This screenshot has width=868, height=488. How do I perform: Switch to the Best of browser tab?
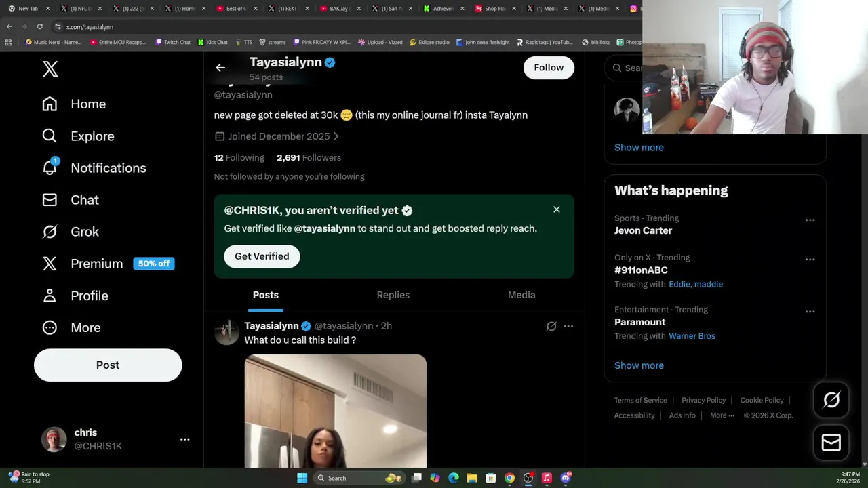(x=235, y=9)
